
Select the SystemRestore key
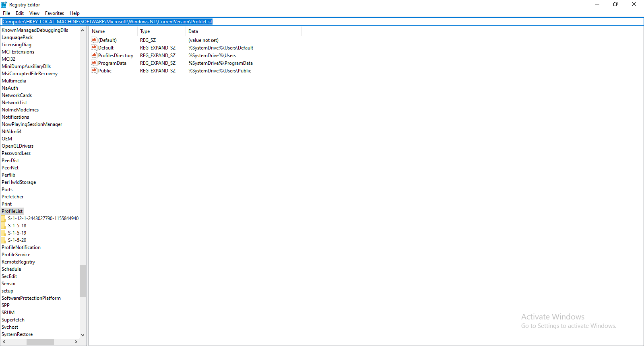pyautogui.click(x=17, y=334)
